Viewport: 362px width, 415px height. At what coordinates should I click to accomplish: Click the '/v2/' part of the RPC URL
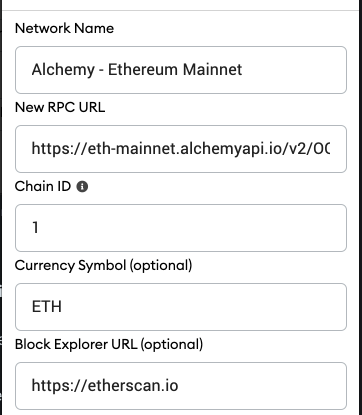tap(295, 149)
